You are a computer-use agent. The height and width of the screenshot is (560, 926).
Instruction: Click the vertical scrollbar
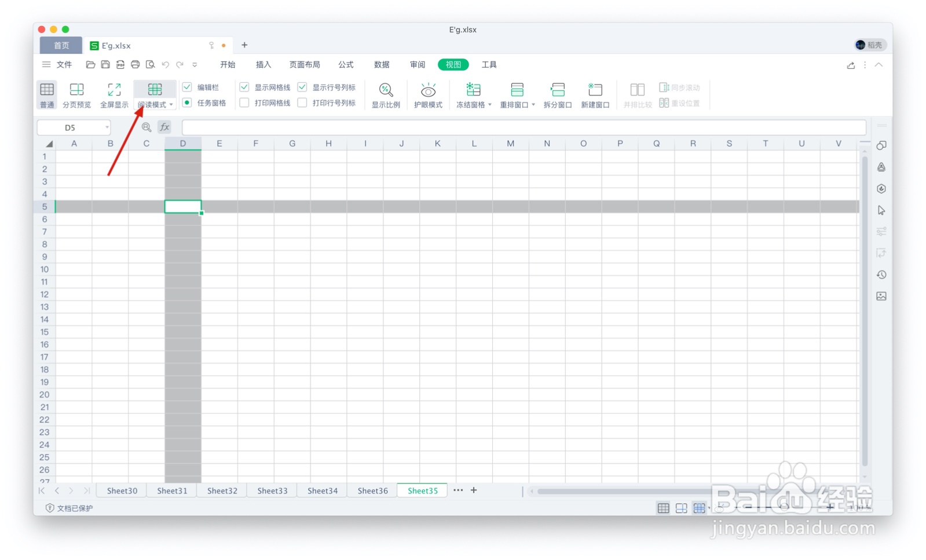(865, 310)
